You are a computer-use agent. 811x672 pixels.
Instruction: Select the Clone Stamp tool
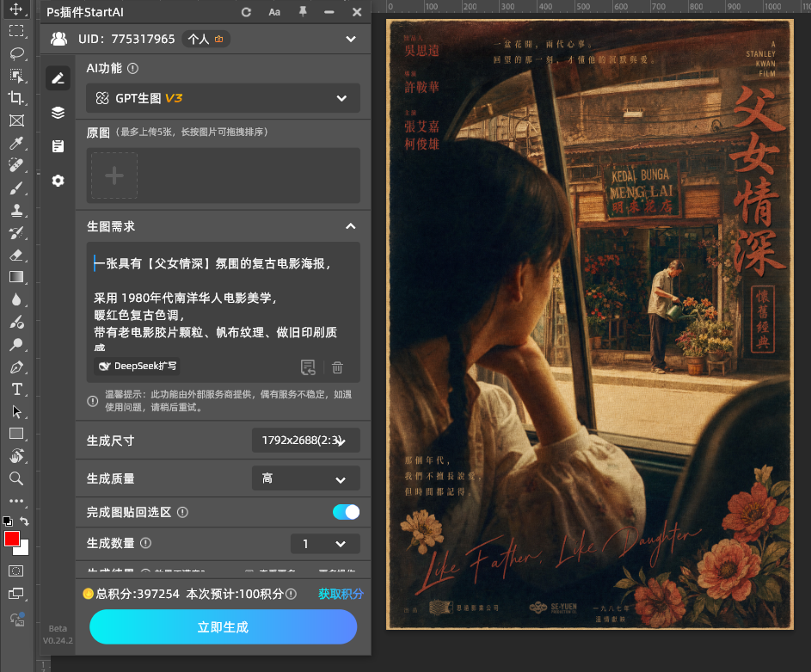pyautogui.click(x=16, y=210)
